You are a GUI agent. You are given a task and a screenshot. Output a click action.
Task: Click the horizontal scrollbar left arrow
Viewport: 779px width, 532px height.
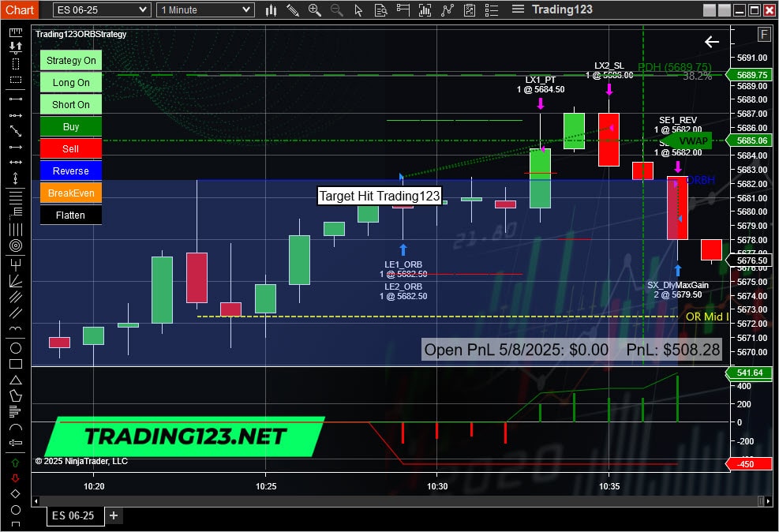(x=36, y=501)
